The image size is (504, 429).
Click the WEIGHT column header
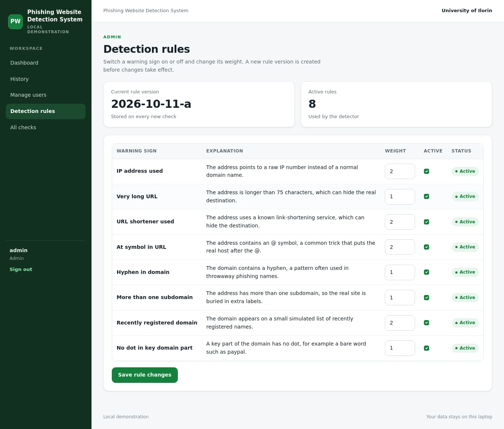tap(395, 151)
